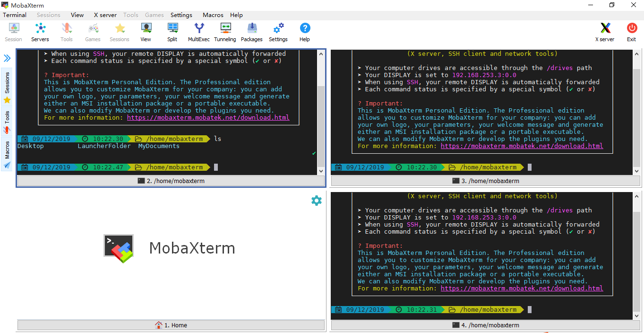This screenshot has width=644, height=333.
Task: Select the 1. Home tab
Action: pyautogui.click(x=171, y=325)
